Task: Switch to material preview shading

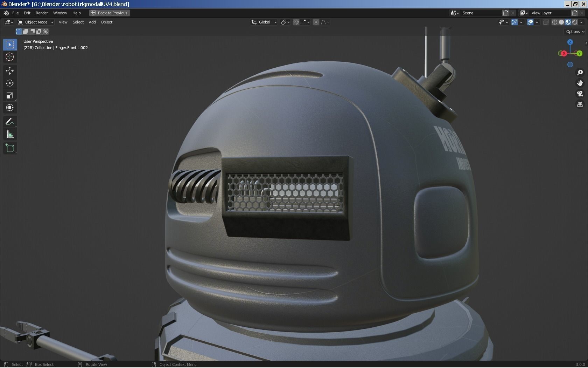Action: [x=568, y=22]
